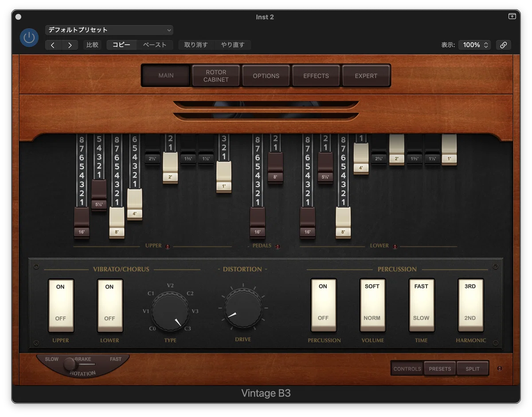
Task: Click the Upper 16' drawbar handle
Action: pos(82,222)
